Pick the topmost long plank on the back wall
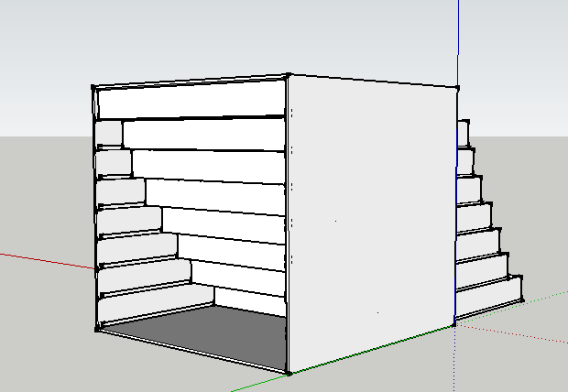The width and height of the screenshot is (568, 392). tap(191, 99)
